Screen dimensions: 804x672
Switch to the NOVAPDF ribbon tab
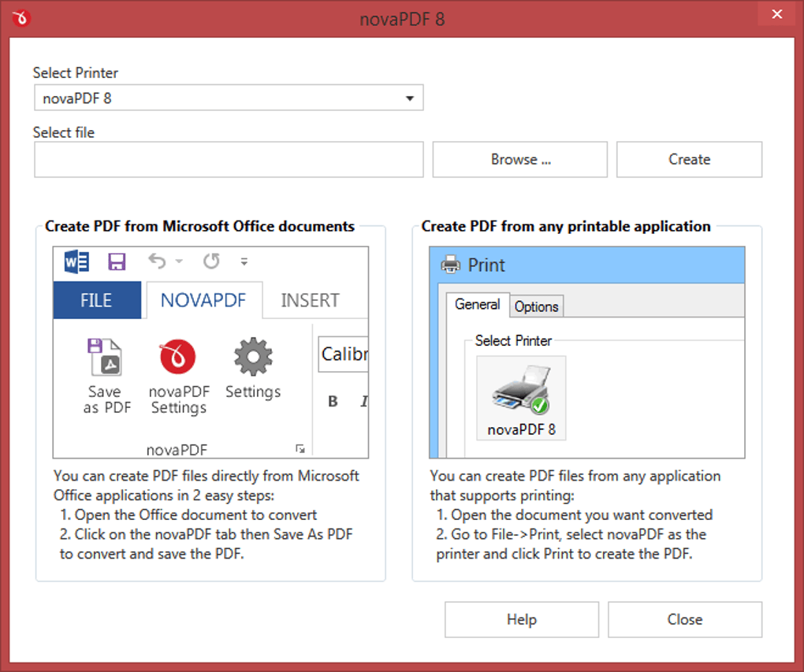point(203,300)
